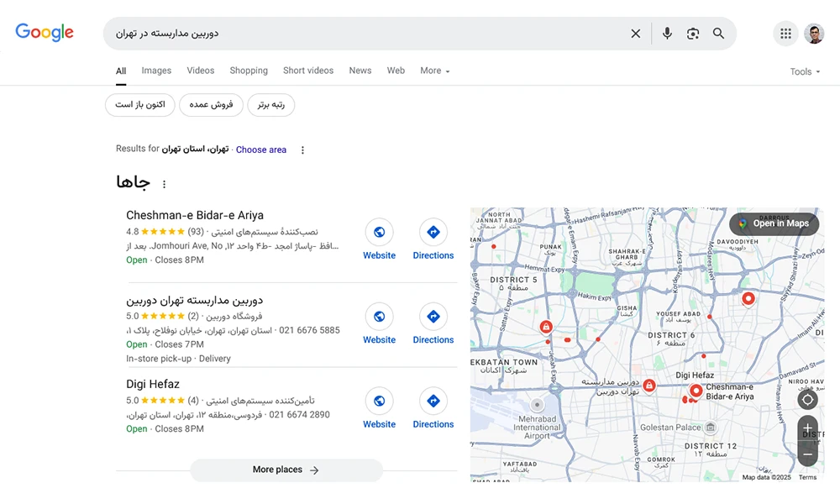Click the Mehrabad International Airport marker
Viewport: 840px width, 504px height.
click(x=537, y=405)
